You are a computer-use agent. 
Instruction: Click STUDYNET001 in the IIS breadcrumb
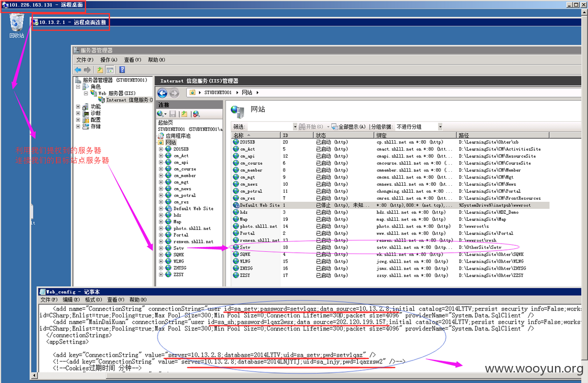pos(218,93)
